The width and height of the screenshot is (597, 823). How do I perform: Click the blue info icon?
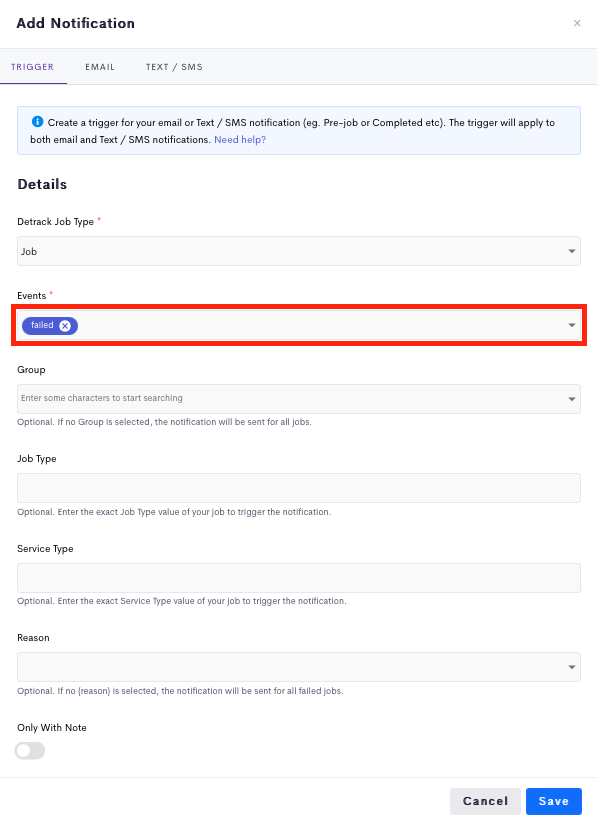click(37, 122)
